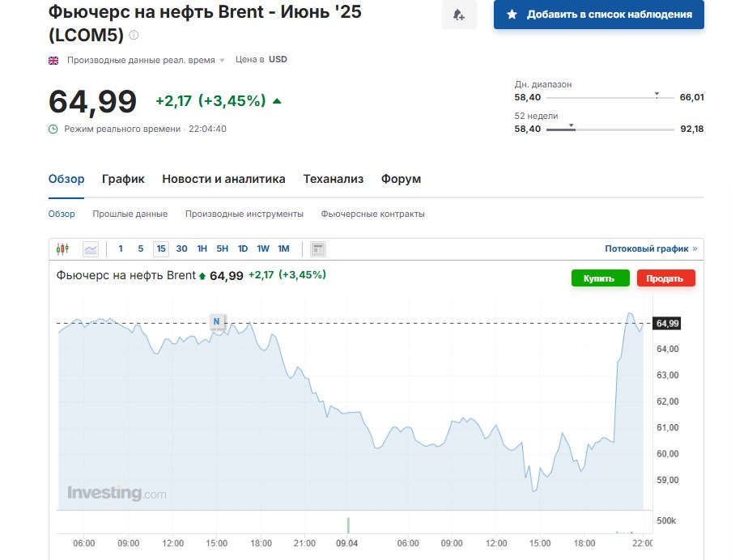Click the green Купить button
The image size is (731, 560).
tap(600, 278)
